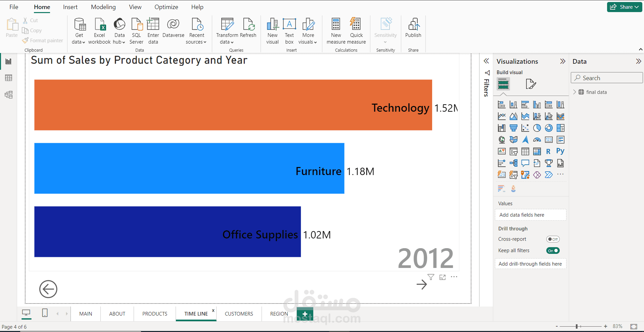Collapse the Visualizations pane

click(563, 61)
